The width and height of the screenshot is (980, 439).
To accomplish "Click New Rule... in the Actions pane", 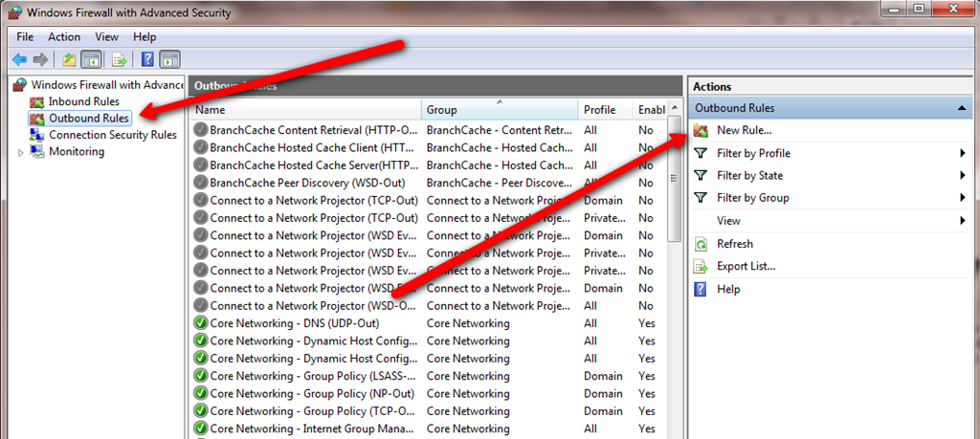I will [745, 130].
